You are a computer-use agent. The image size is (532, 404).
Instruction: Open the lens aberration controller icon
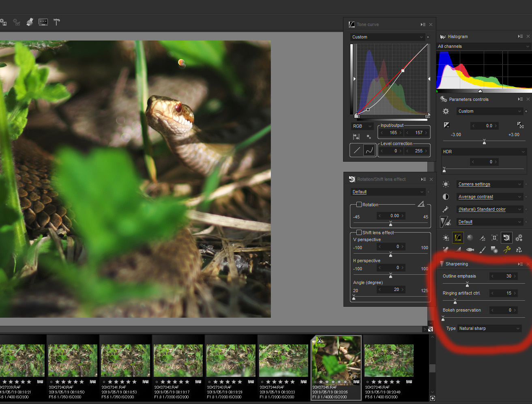click(x=494, y=238)
